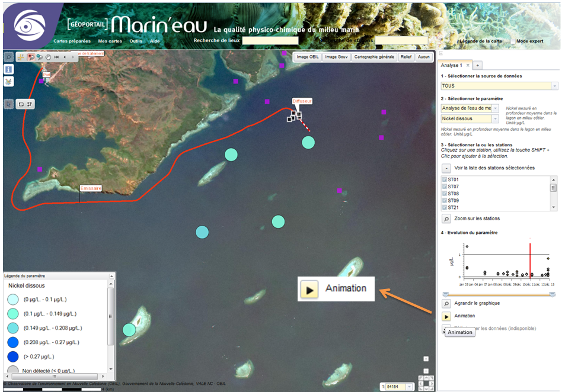
Task: Switch to the Analyse 1 tab
Action: click(x=452, y=65)
